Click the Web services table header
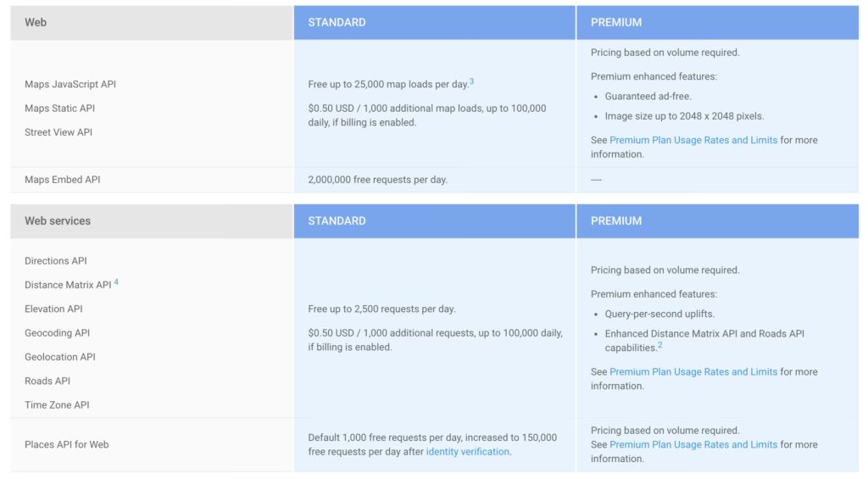The height and width of the screenshot is (479, 868). (x=58, y=220)
